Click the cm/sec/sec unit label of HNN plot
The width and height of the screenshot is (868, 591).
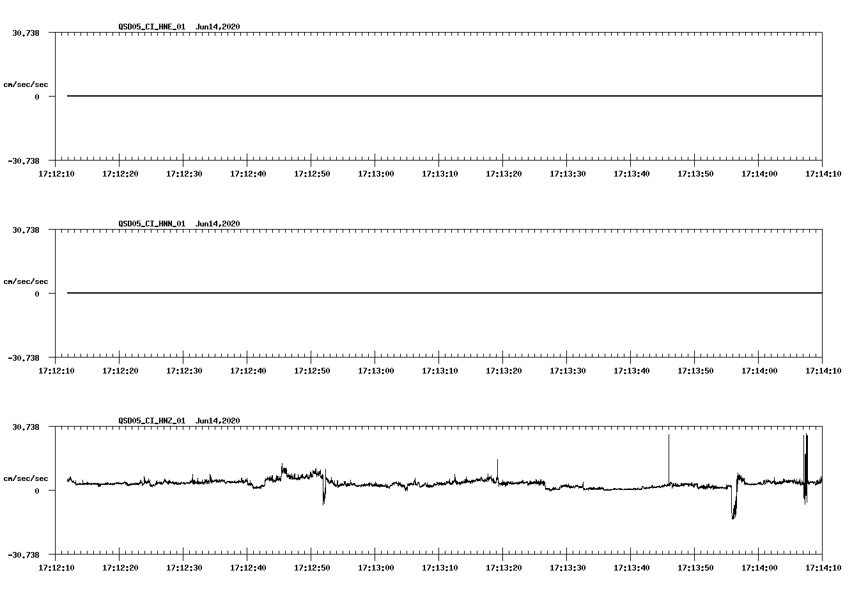pos(26,281)
